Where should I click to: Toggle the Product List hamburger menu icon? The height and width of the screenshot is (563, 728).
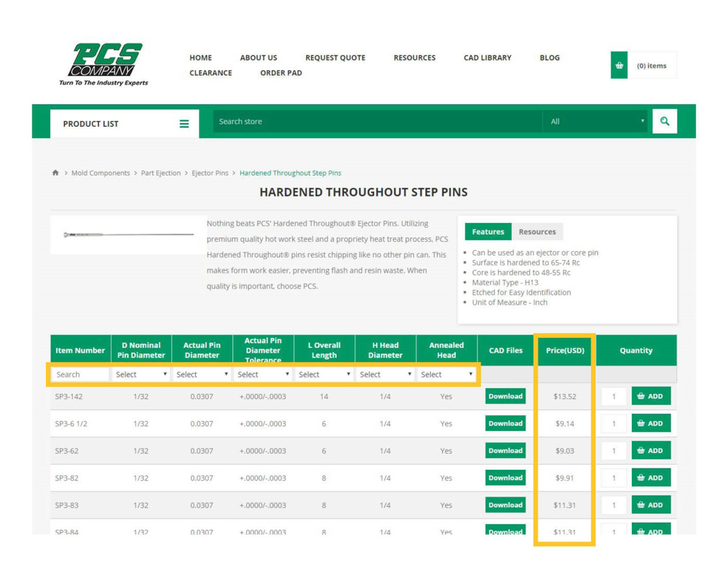point(184,124)
